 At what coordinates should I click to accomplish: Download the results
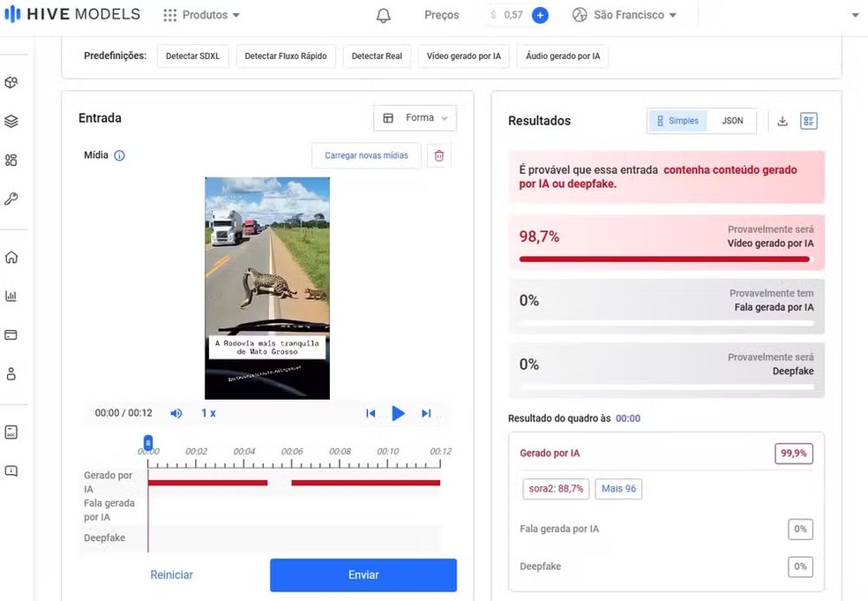tap(782, 121)
